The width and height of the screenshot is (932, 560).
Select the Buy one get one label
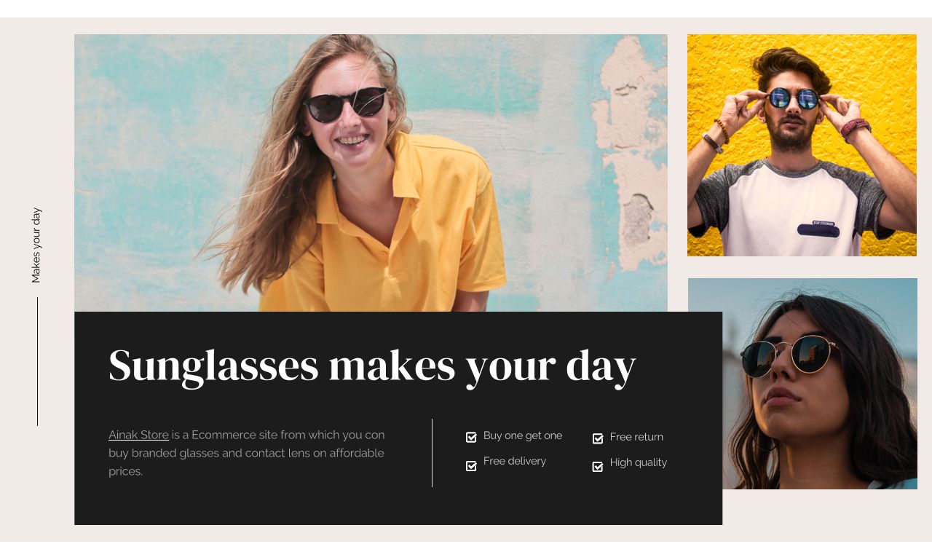click(523, 435)
